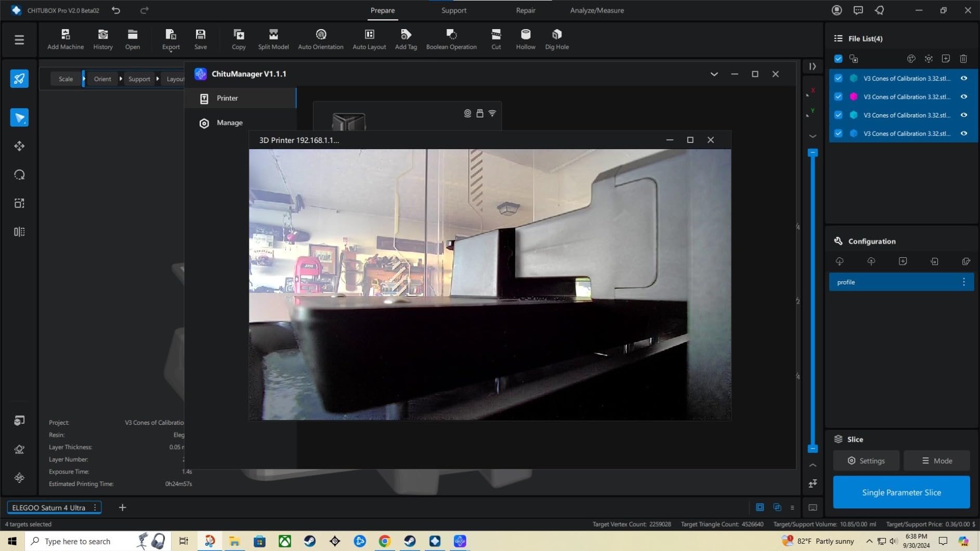Click the rocket icon in left sidebar
980x551 pixels.
point(19,79)
